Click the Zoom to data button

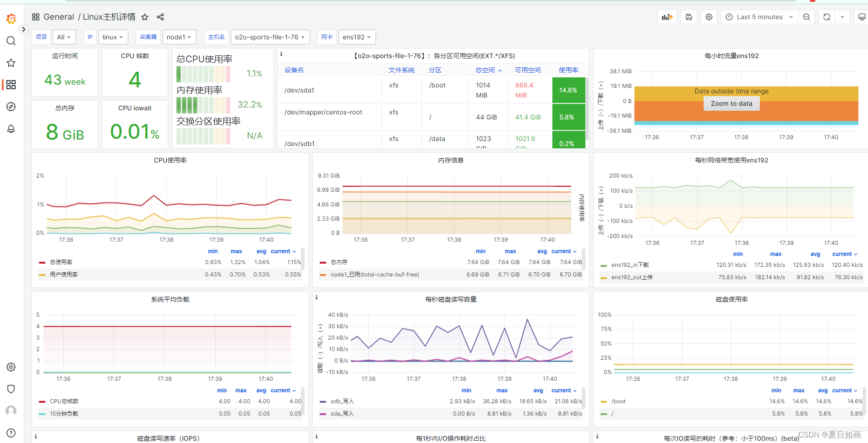tap(731, 103)
